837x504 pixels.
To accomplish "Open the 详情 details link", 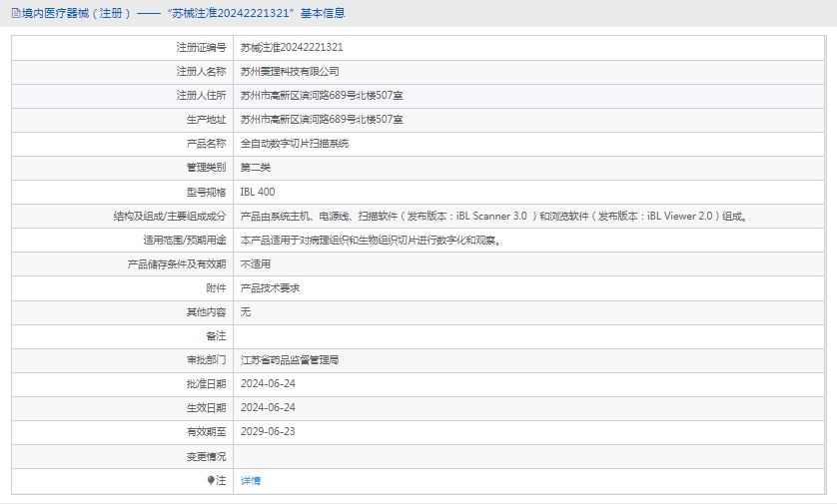I will click(251, 480).
